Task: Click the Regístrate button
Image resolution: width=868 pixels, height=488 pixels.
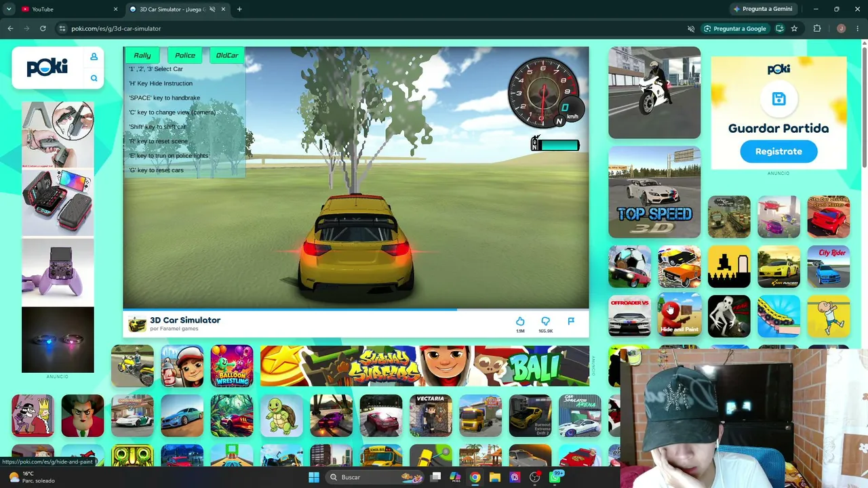Action: pos(778,151)
